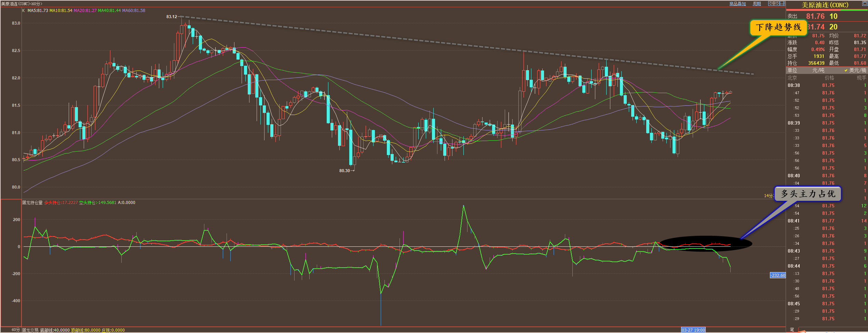Click the 08:43 tick row timestamp
This screenshot has height=333, width=868.
(794, 251)
